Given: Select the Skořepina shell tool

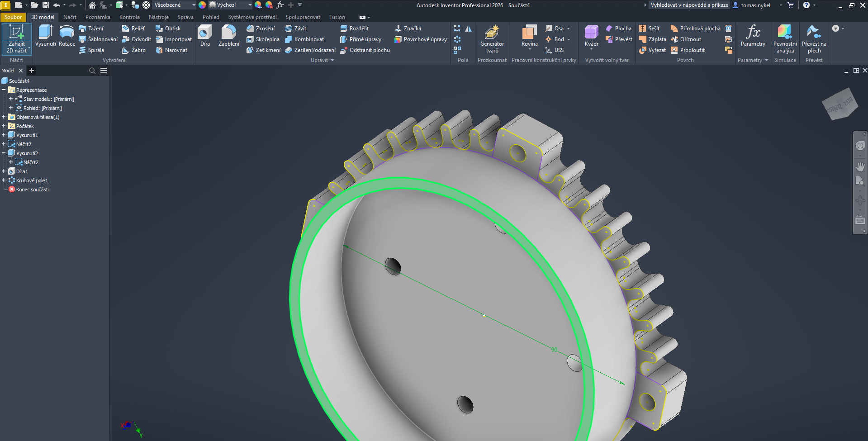Looking at the screenshot, I should pos(263,39).
